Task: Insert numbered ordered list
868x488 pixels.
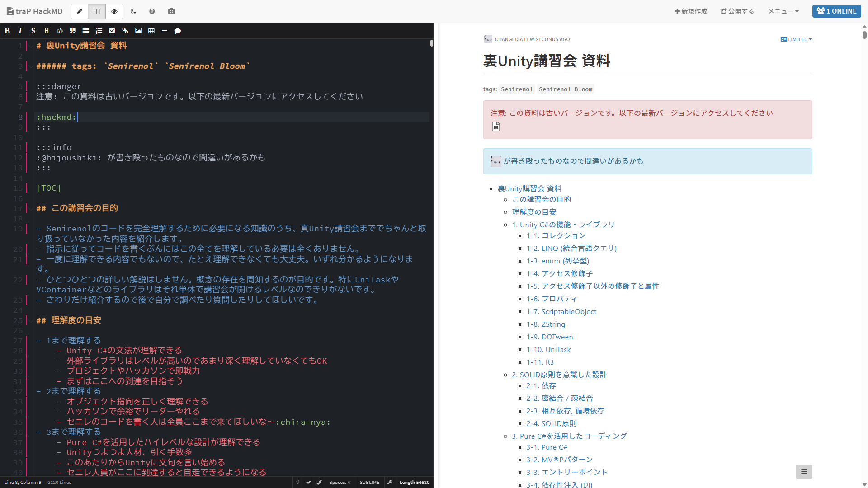Action: click(99, 31)
